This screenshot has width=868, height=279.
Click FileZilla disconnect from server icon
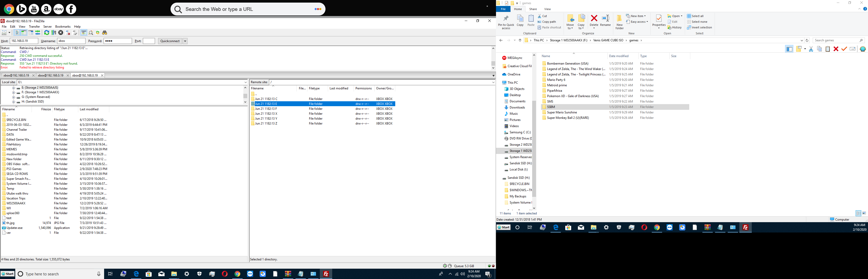pyautogui.click(x=68, y=33)
